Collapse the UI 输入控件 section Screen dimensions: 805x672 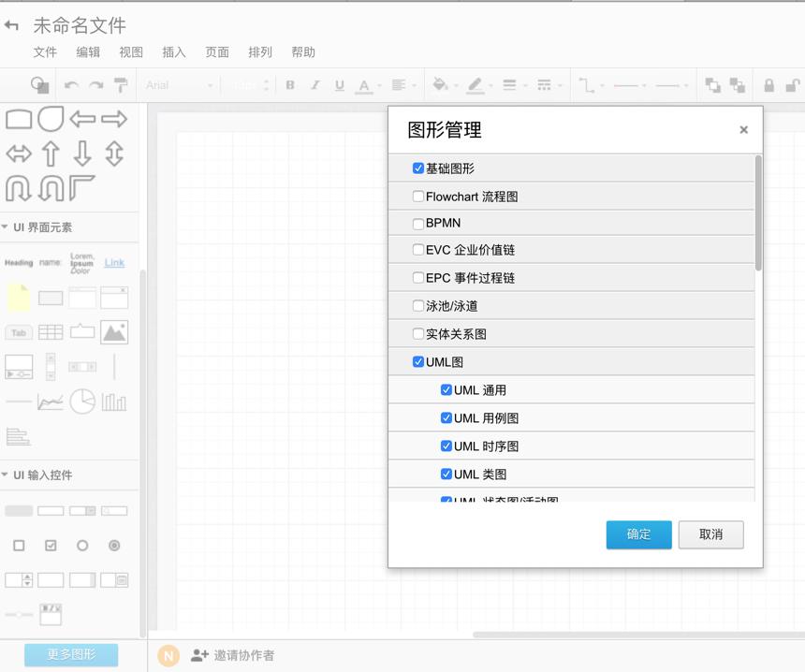(x=5, y=475)
